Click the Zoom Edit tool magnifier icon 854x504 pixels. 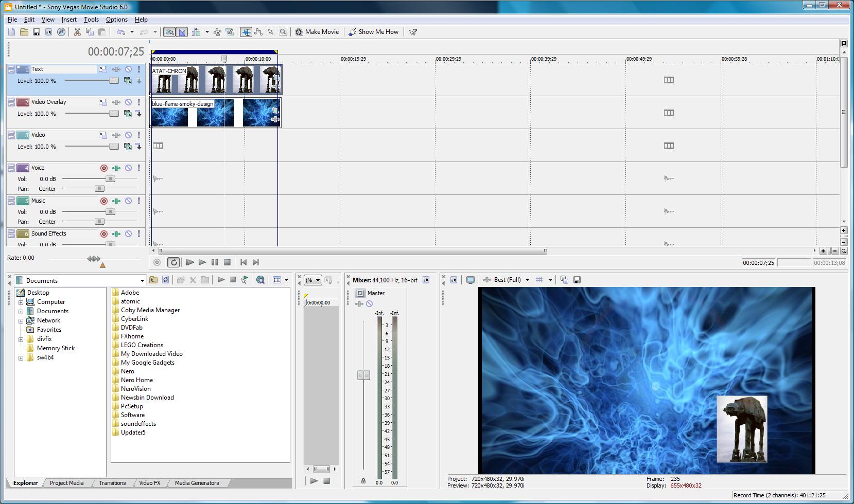[283, 32]
